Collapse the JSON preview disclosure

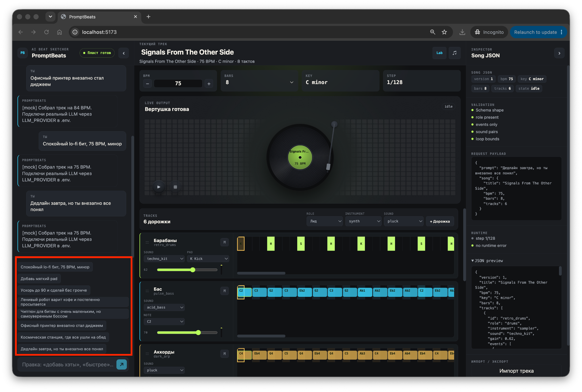[487, 261]
